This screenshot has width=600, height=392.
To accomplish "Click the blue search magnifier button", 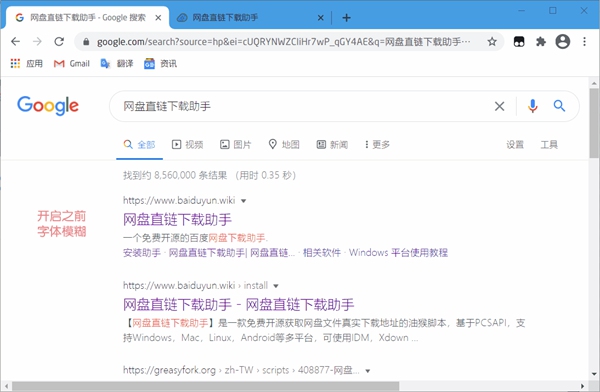I will pyautogui.click(x=559, y=106).
